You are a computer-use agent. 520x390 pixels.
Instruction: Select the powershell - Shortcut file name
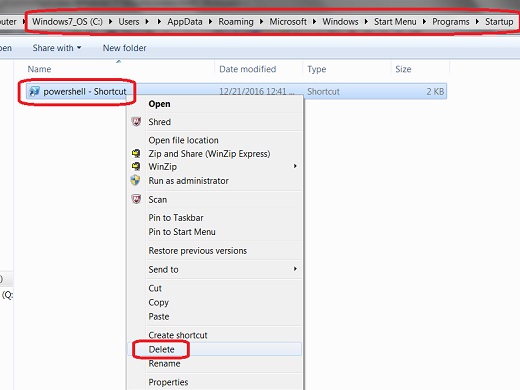85,91
